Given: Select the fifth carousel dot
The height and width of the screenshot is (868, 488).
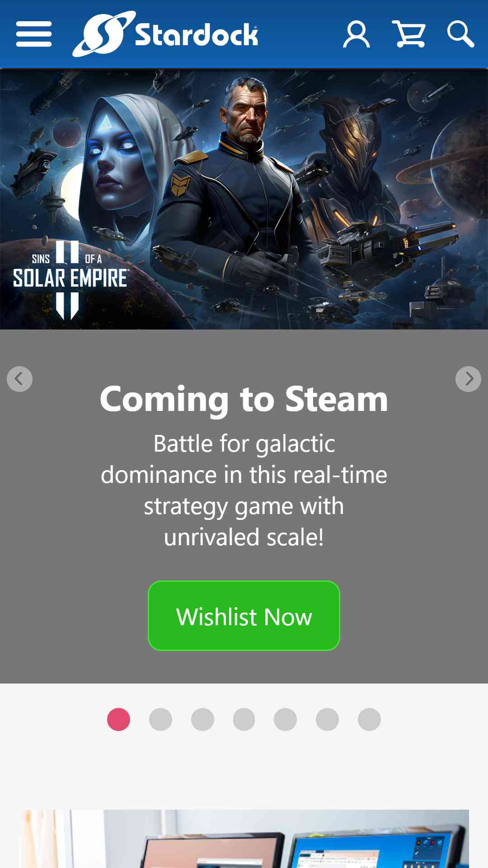Looking at the screenshot, I should pos(286,719).
